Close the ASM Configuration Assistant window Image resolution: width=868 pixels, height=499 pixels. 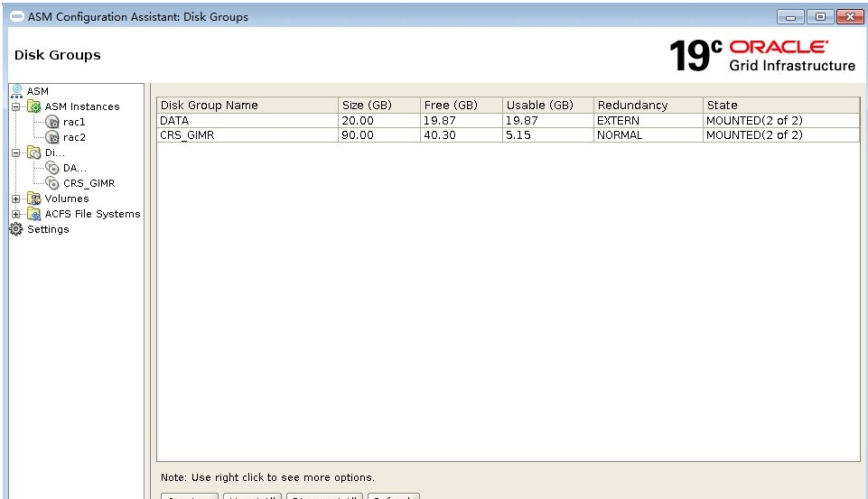pyautogui.click(x=850, y=17)
